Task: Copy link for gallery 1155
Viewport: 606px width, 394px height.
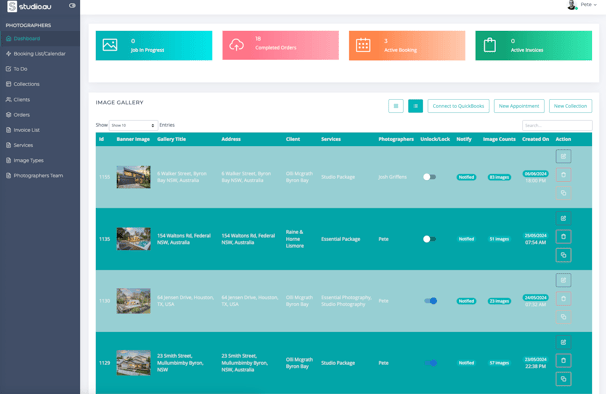Action: (563, 193)
